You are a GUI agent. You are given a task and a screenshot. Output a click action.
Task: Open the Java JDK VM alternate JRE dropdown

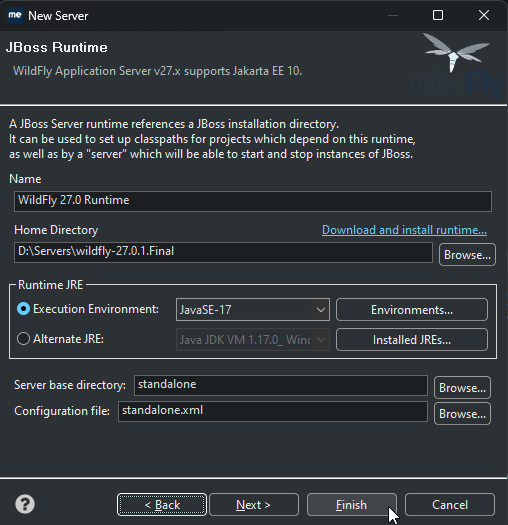(253, 340)
